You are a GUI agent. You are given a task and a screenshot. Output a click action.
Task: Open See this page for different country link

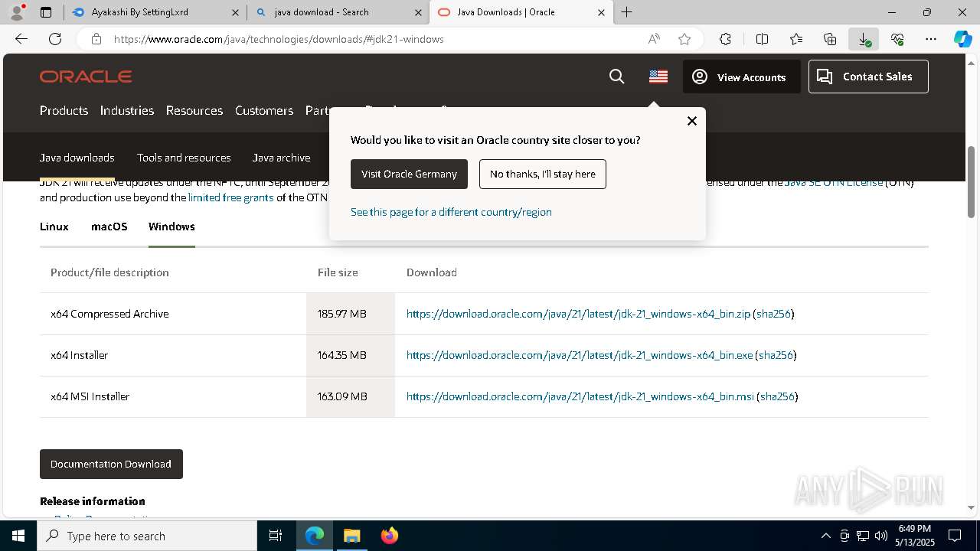451,212
